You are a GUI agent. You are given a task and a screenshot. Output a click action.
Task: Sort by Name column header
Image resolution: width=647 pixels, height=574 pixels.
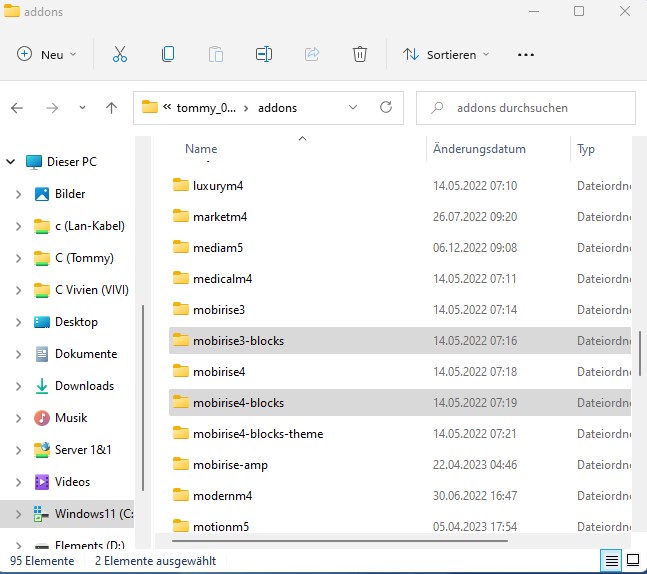201,149
